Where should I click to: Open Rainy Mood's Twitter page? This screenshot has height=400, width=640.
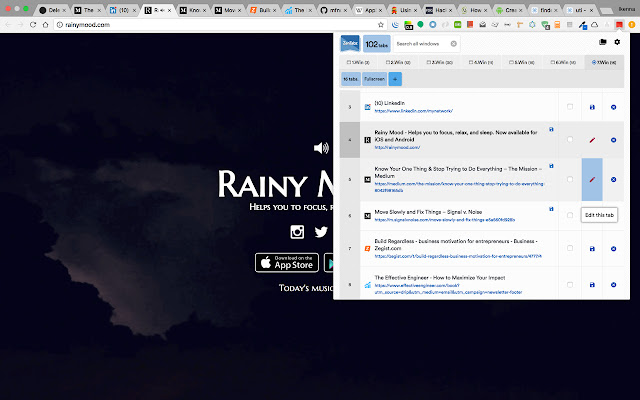[321, 232]
